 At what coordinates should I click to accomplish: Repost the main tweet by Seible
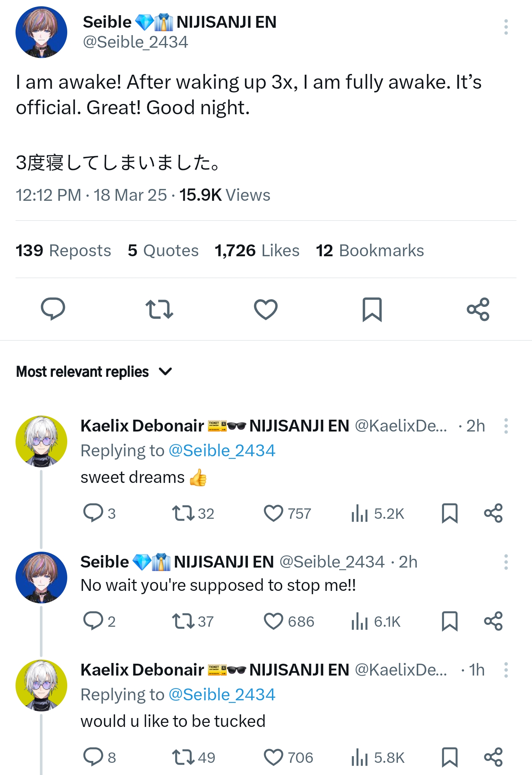coord(159,309)
